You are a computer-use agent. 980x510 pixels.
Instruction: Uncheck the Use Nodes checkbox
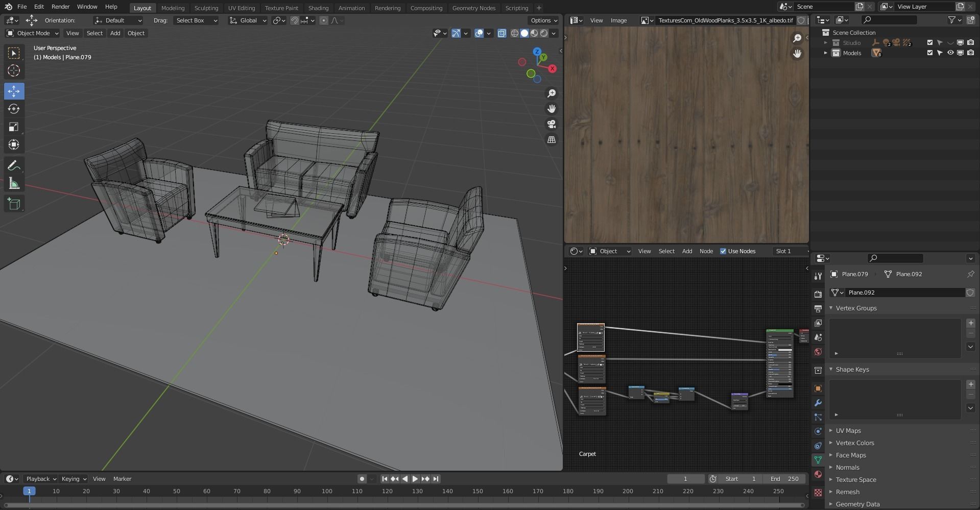click(x=723, y=251)
